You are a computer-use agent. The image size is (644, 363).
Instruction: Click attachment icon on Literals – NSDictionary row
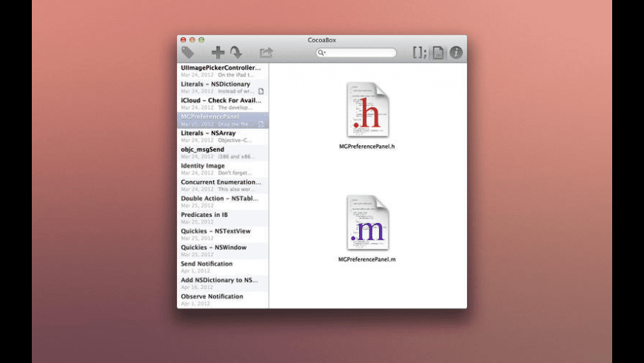(x=261, y=91)
